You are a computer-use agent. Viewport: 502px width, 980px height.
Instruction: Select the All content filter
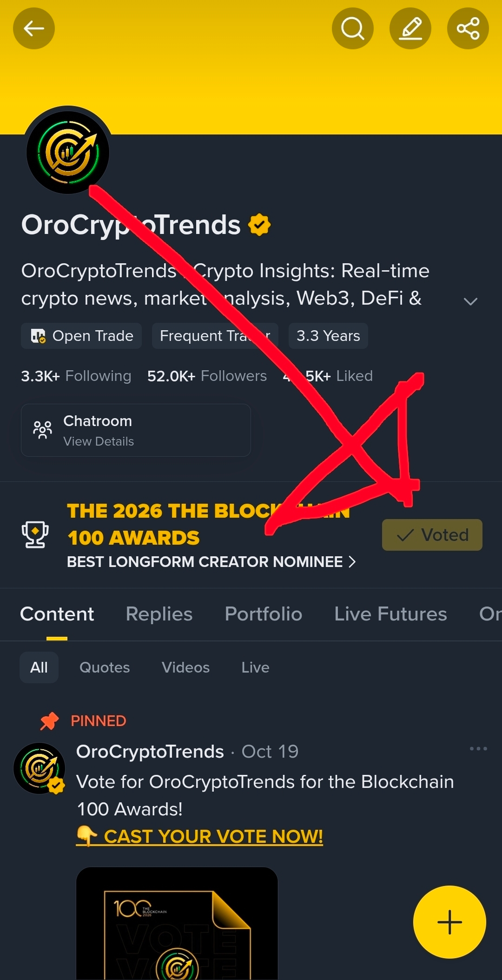click(39, 667)
